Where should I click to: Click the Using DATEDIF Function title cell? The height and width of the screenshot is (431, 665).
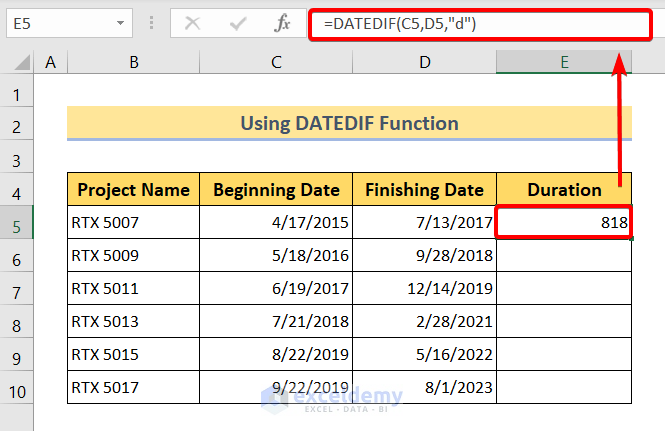click(x=349, y=124)
